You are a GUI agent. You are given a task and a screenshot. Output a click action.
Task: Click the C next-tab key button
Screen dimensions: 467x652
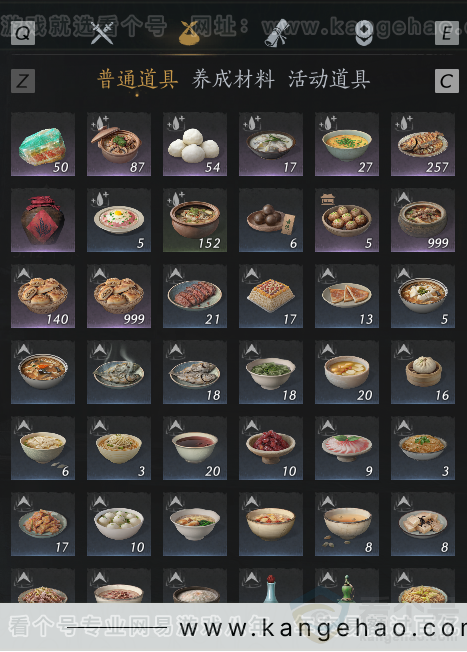click(447, 81)
